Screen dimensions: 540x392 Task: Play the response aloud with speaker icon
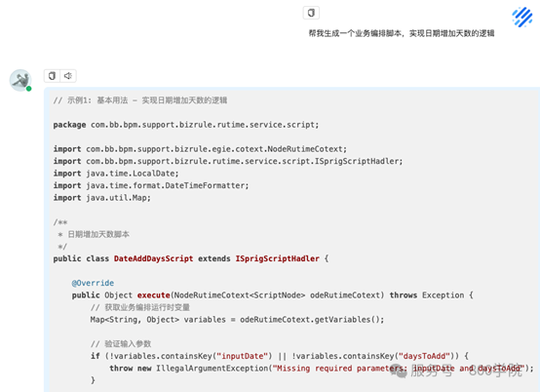pos(68,76)
